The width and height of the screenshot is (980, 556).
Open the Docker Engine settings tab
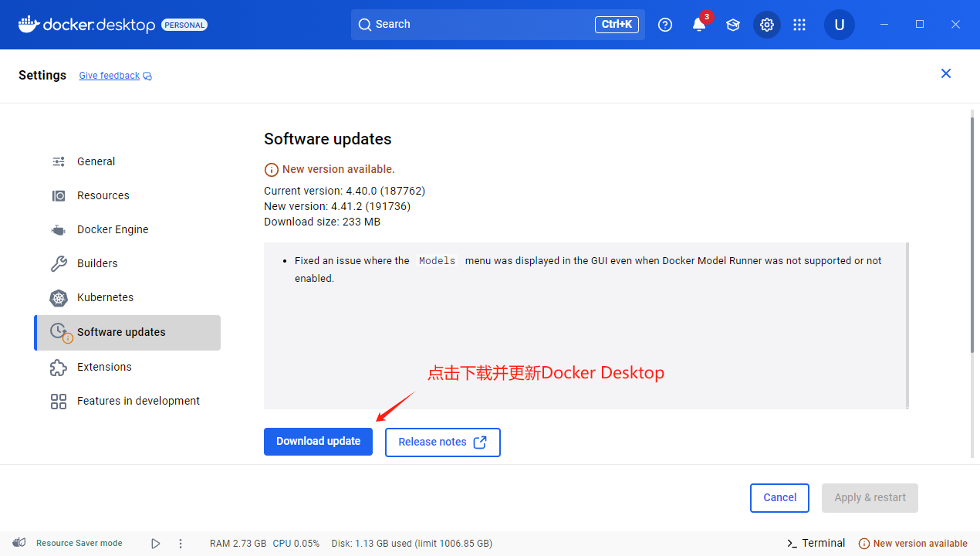click(127, 229)
